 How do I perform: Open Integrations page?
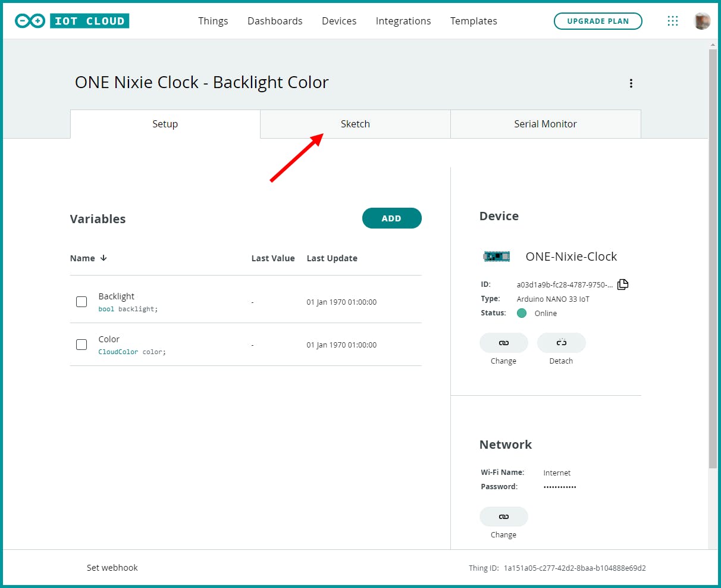pyautogui.click(x=403, y=21)
